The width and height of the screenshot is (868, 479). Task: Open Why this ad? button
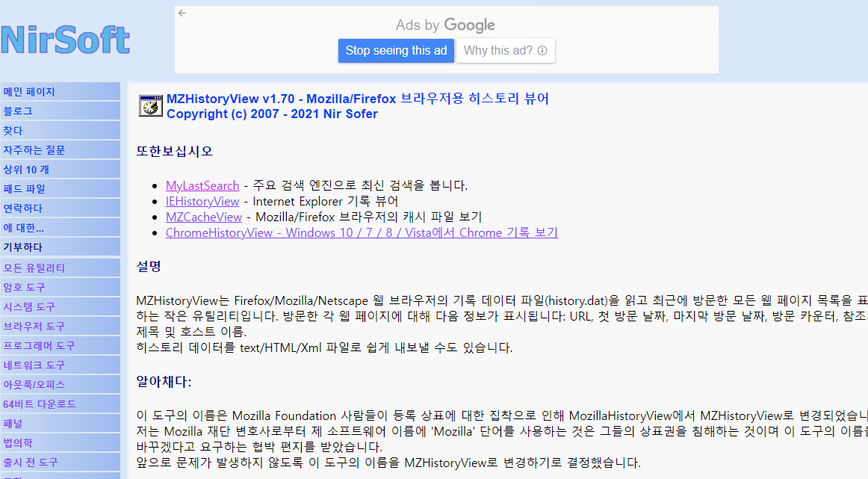tap(506, 50)
